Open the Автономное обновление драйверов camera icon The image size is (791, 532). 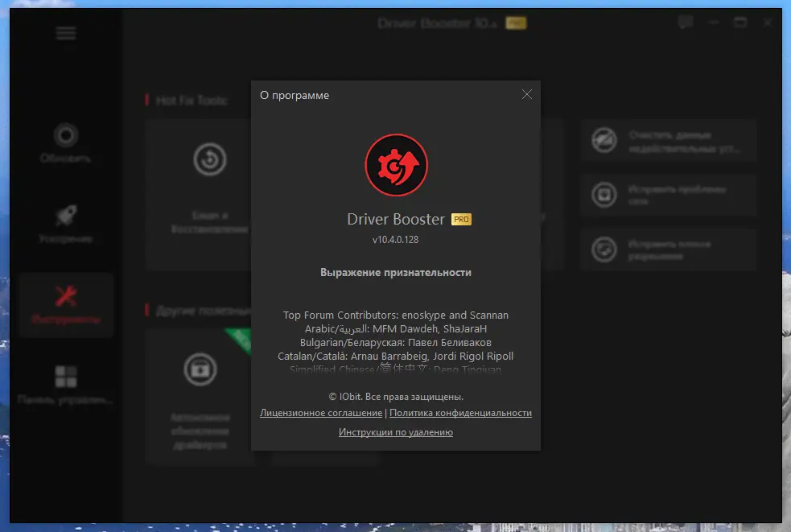pos(199,370)
